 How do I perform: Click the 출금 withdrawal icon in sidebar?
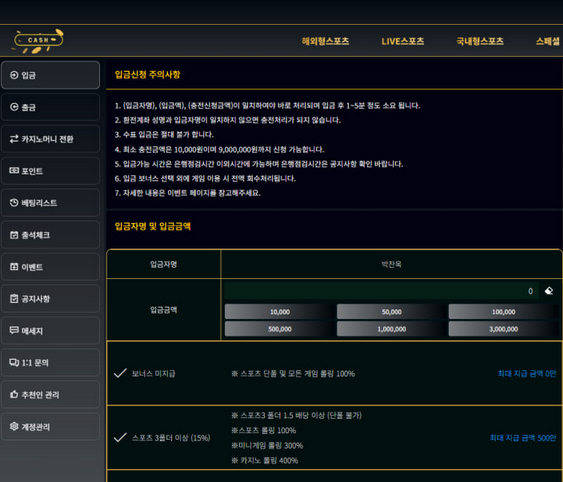pyautogui.click(x=14, y=107)
